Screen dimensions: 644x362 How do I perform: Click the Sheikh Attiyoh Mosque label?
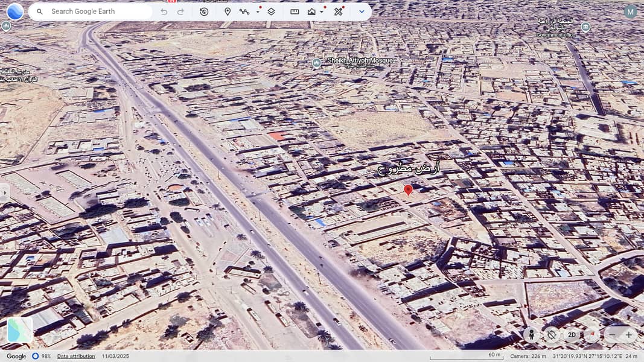(x=360, y=60)
